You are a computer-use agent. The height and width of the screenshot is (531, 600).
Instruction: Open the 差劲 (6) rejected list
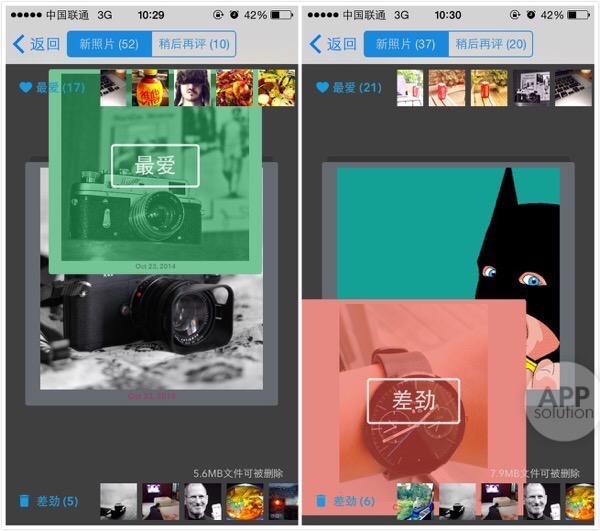pyautogui.click(x=354, y=501)
